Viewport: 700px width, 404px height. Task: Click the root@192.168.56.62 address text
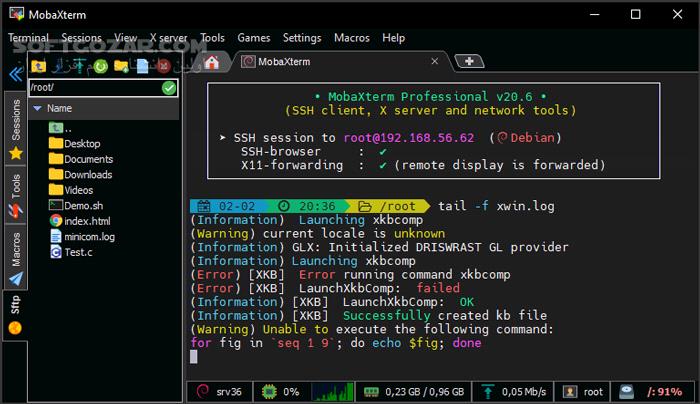(x=408, y=138)
